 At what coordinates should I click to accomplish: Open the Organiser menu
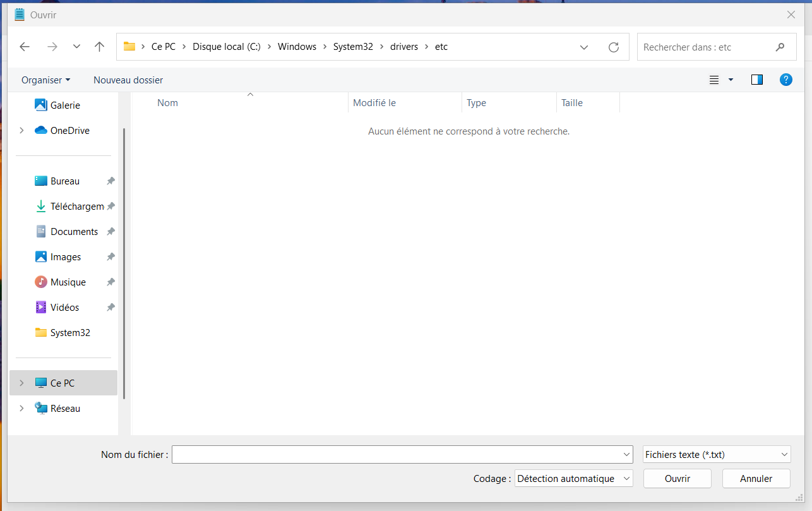pos(45,80)
